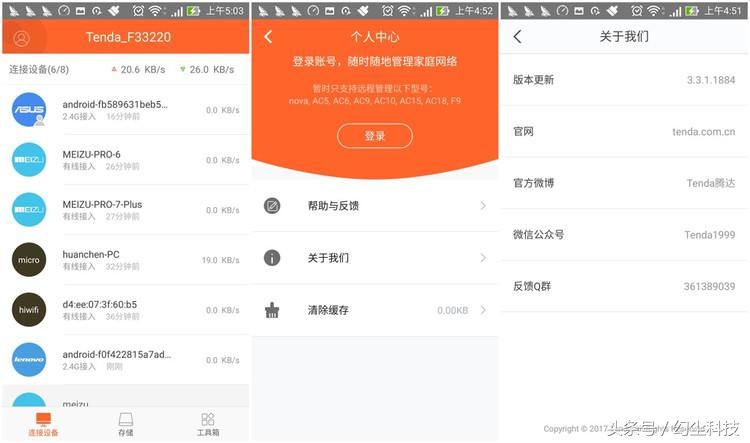Select the MEIZU-PRO-7-Plus device row

tap(125, 210)
